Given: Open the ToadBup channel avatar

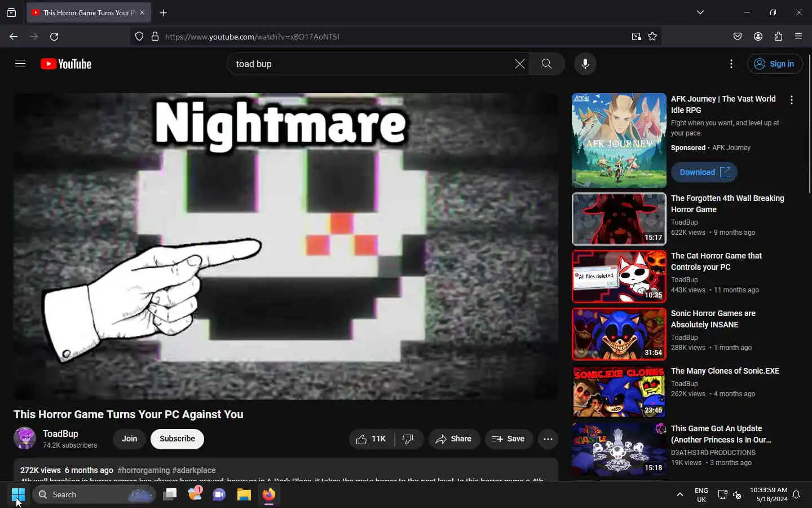Looking at the screenshot, I should [x=25, y=438].
